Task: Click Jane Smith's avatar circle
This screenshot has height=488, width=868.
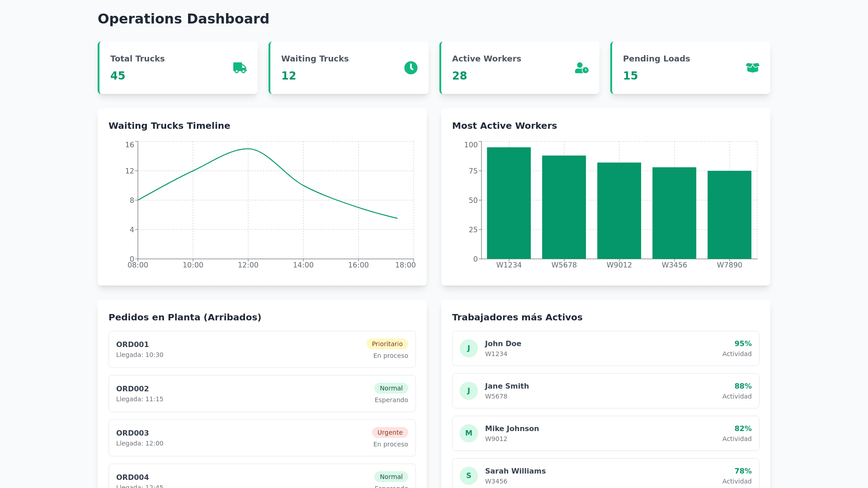Action: coord(468,391)
